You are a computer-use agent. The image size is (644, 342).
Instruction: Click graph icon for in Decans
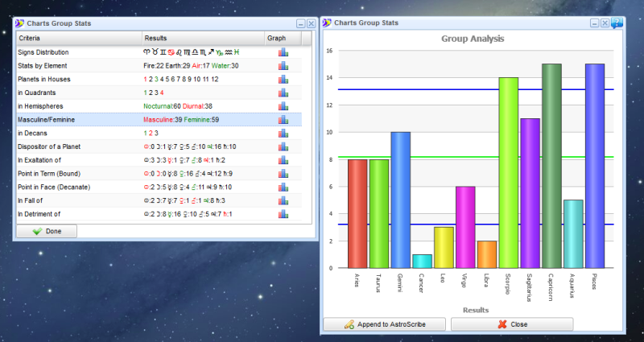coord(283,133)
